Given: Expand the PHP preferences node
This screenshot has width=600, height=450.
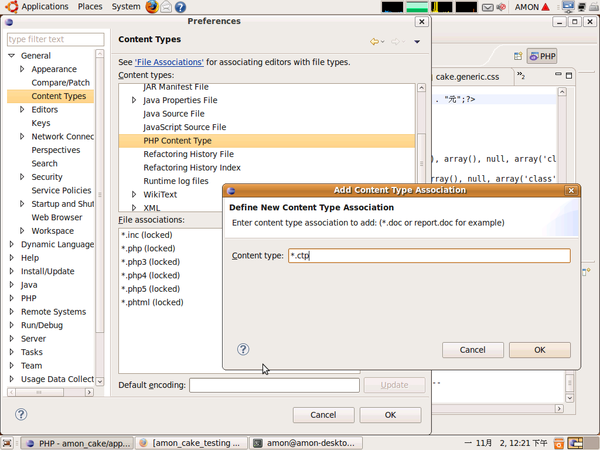Looking at the screenshot, I should (11, 298).
